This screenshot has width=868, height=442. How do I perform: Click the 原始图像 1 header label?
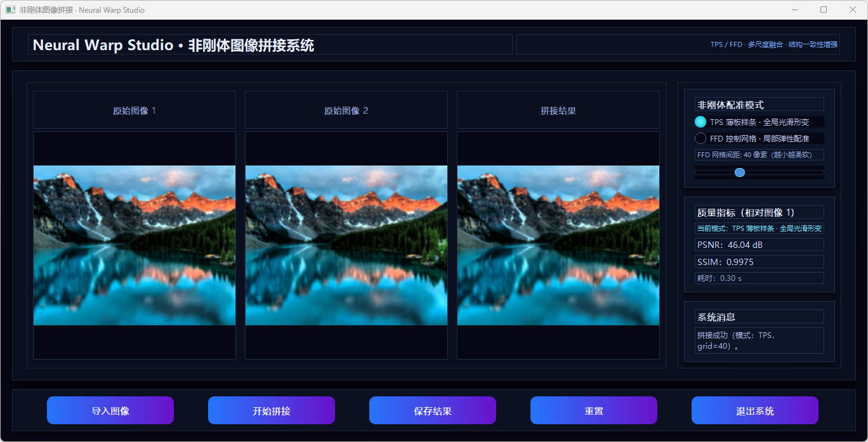[x=135, y=110]
